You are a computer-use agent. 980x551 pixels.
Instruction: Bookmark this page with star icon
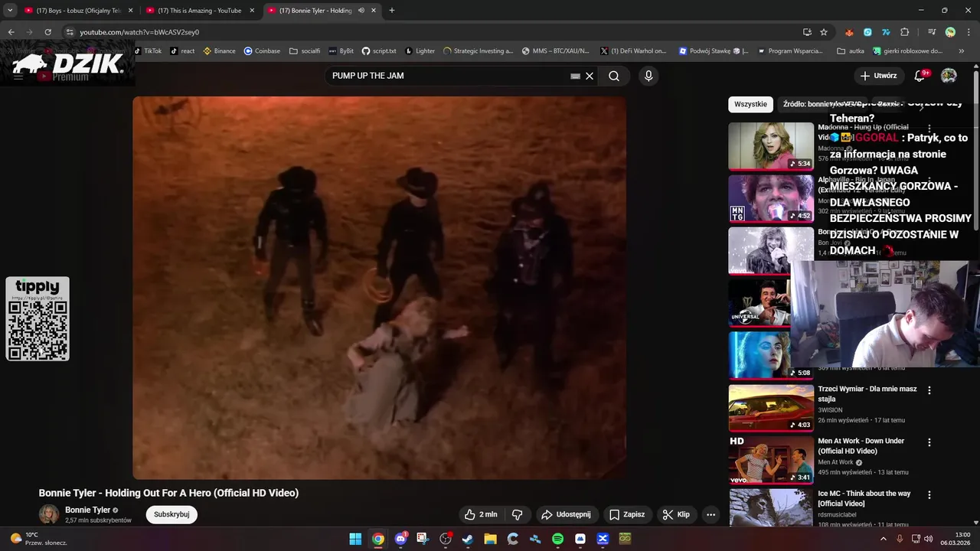tap(824, 32)
